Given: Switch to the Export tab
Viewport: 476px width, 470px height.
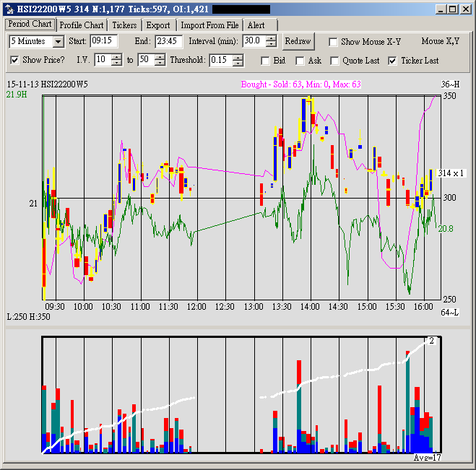Looking at the screenshot, I should 158,25.
